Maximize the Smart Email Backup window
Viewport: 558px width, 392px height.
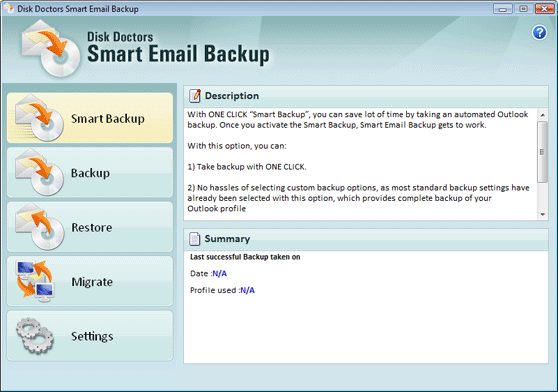[523, 9]
